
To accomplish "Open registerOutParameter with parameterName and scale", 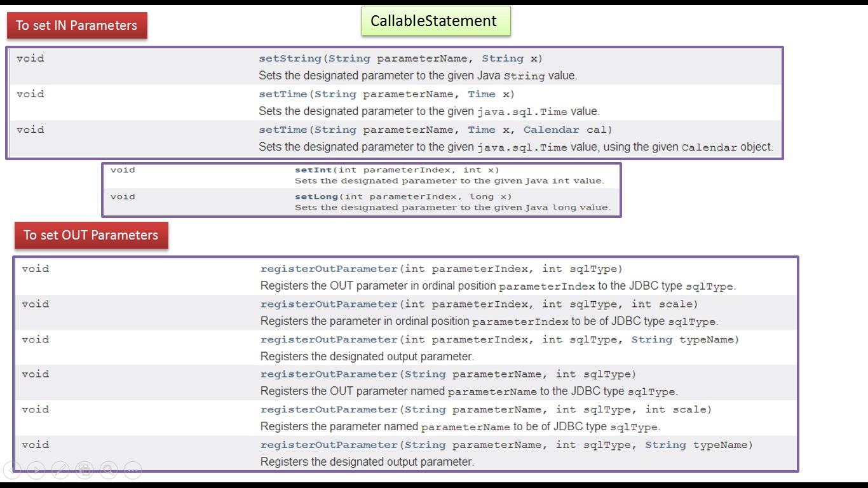I will [x=329, y=410].
